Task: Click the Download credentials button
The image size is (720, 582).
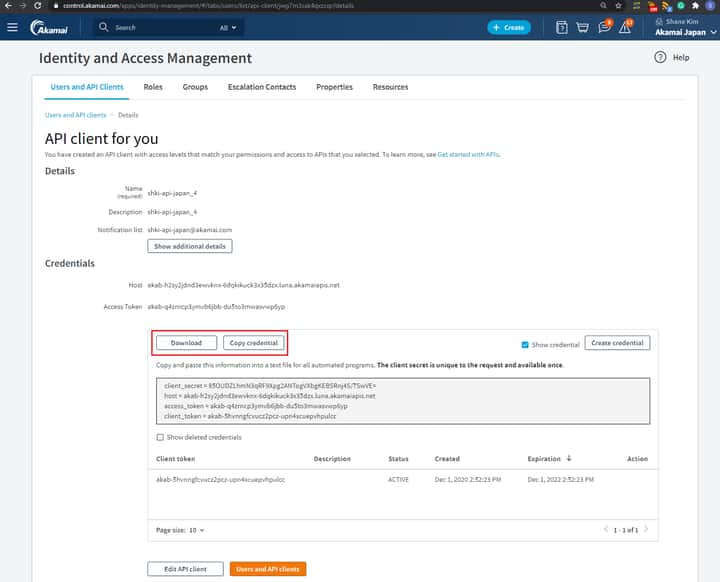Action: [186, 343]
